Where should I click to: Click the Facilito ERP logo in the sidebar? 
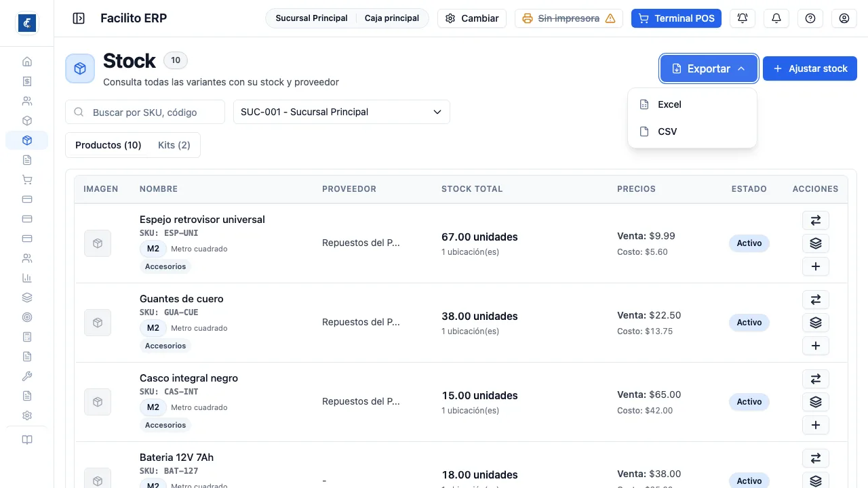(x=27, y=23)
